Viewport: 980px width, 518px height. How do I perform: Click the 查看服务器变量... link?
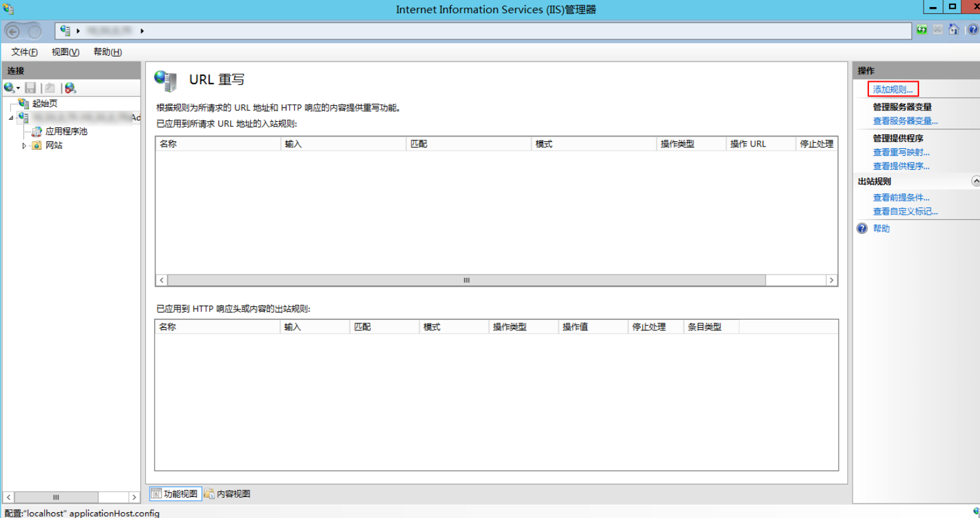905,121
